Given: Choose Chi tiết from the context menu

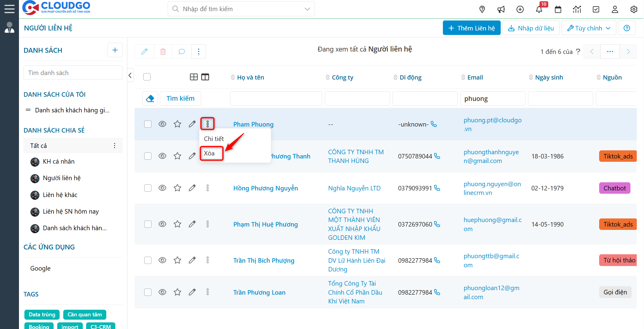Looking at the screenshot, I should 214,139.
